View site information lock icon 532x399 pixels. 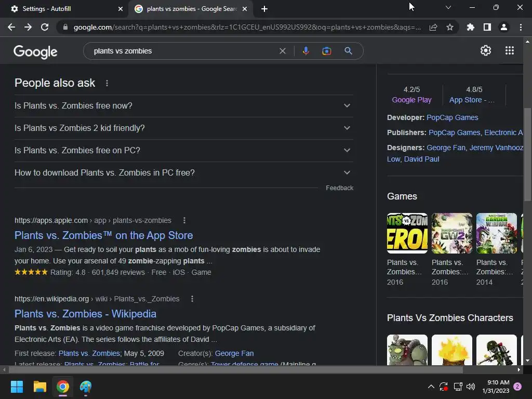[x=65, y=27]
